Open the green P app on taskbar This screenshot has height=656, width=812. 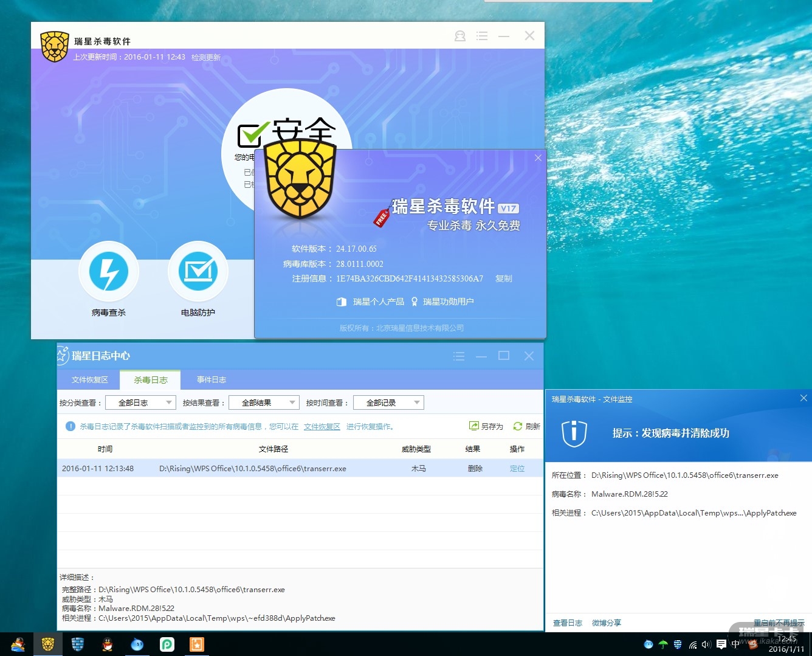pyautogui.click(x=167, y=644)
